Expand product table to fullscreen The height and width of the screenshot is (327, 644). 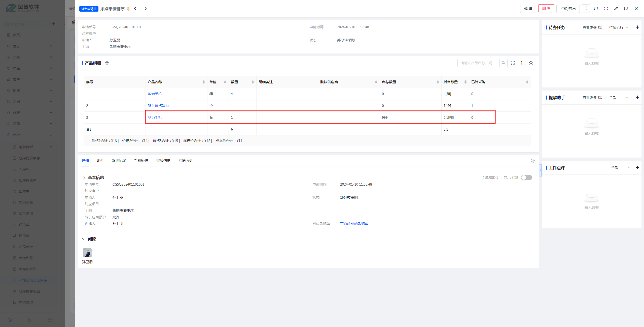[513, 63]
